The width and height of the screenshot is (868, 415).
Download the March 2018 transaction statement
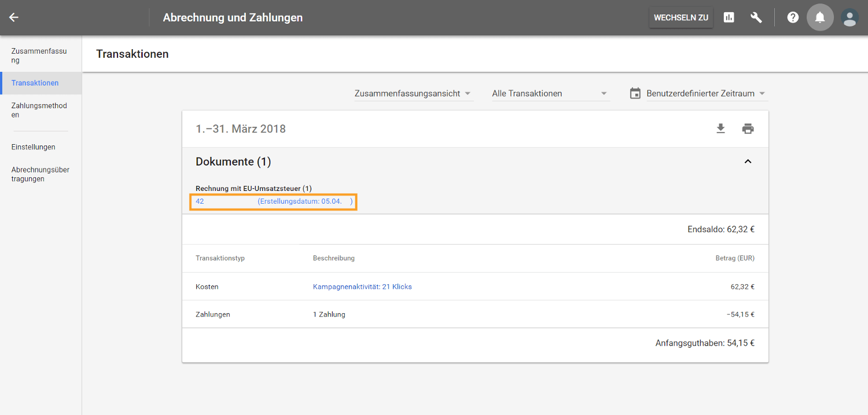pyautogui.click(x=720, y=128)
